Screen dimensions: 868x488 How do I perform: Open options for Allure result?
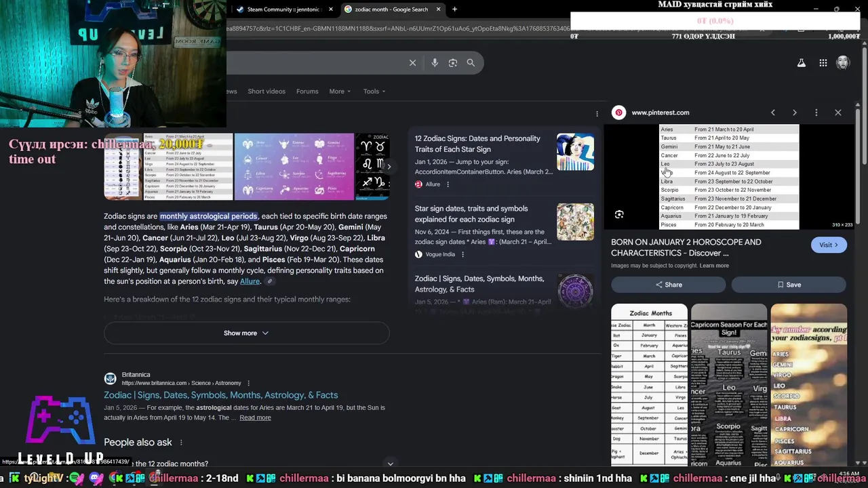click(448, 184)
